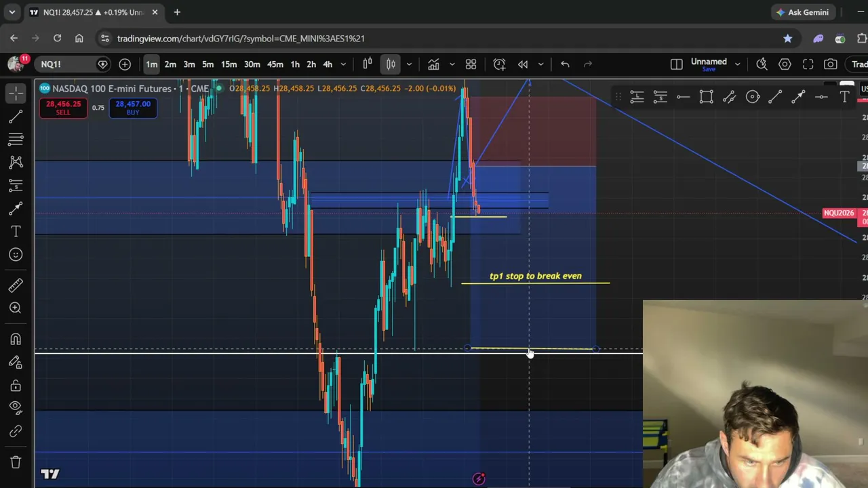Bookmark this page with the star icon
868x488 pixels.
point(787,39)
